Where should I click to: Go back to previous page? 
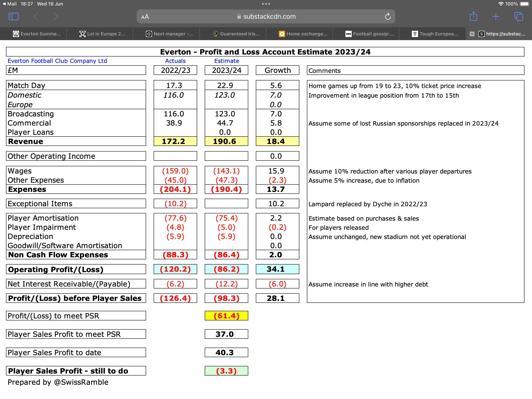coord(36,17)
